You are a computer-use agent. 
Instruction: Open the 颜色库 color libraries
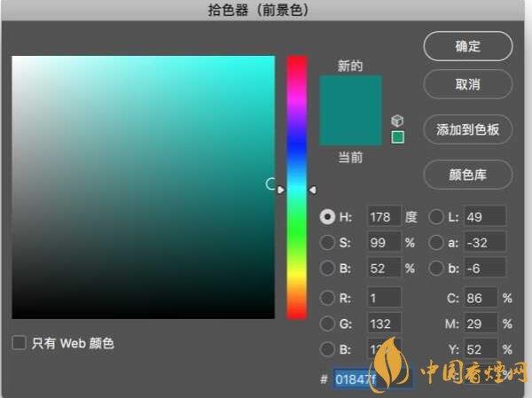point(467,175)
